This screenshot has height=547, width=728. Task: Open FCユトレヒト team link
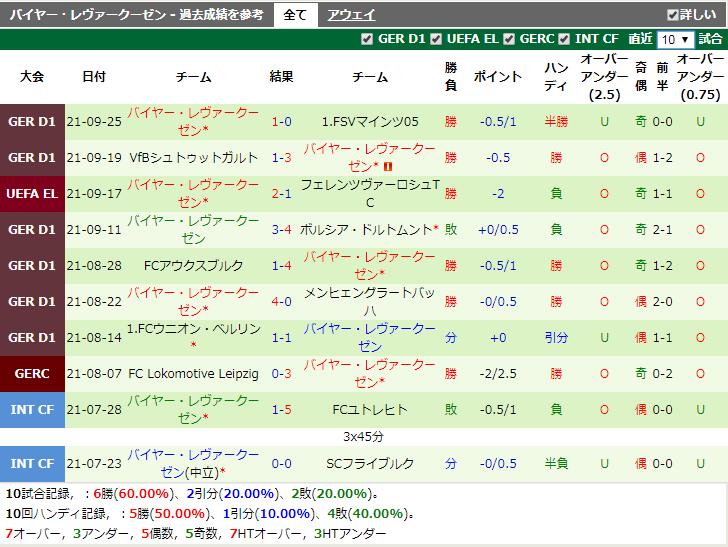[370, 410]
